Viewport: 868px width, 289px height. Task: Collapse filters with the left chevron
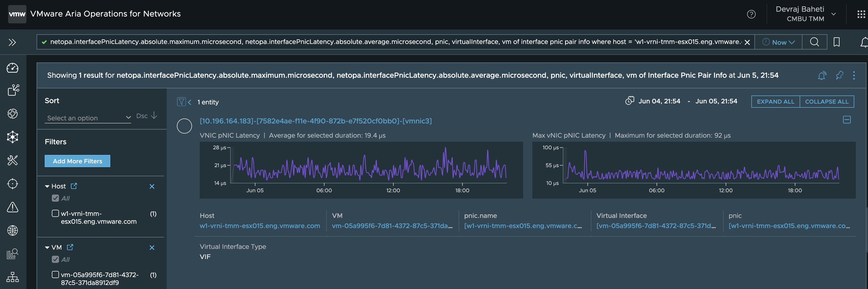coord(189,102)
